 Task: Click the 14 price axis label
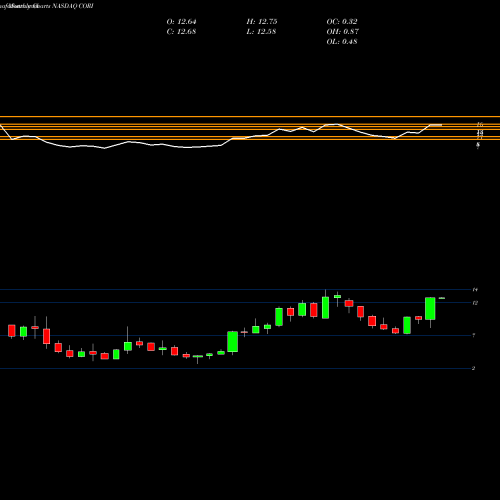pyautogui.click(x=475, y=290)
